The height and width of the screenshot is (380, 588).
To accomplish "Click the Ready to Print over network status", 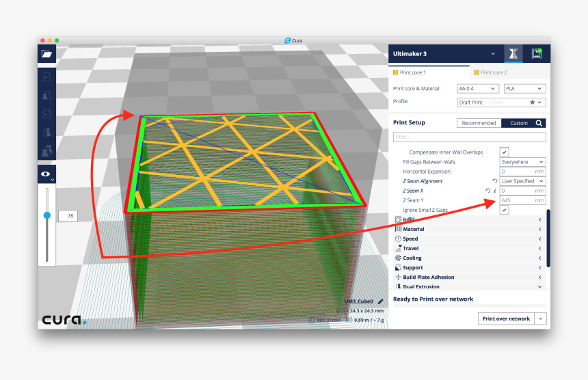I will 433,299.
